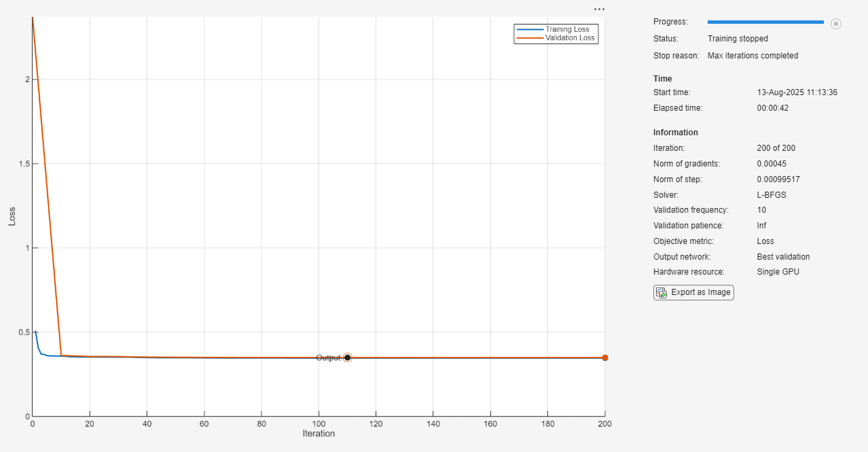This screenshot has height=452, width=868.
Task: Click the orange end marker at iteration 200
Action: pos(604,358)
